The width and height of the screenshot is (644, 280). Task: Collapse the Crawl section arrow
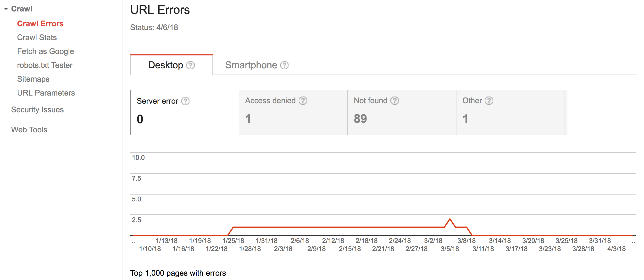6,9
